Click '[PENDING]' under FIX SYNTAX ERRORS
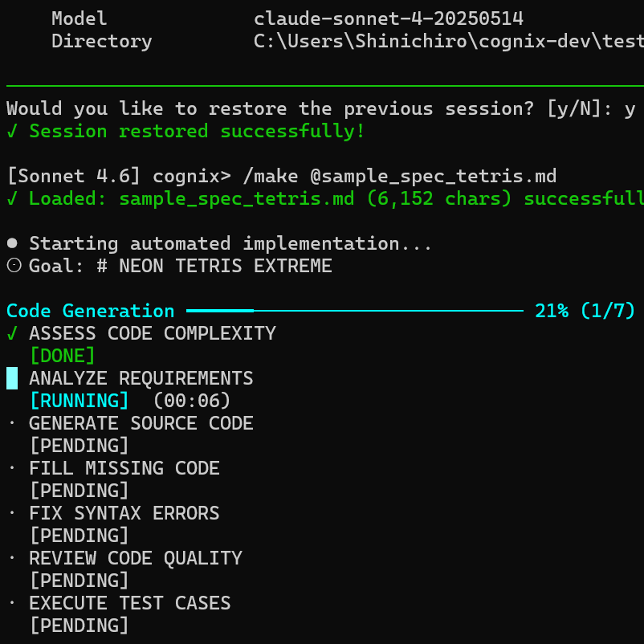644x644 pixels. click(79, 536)
